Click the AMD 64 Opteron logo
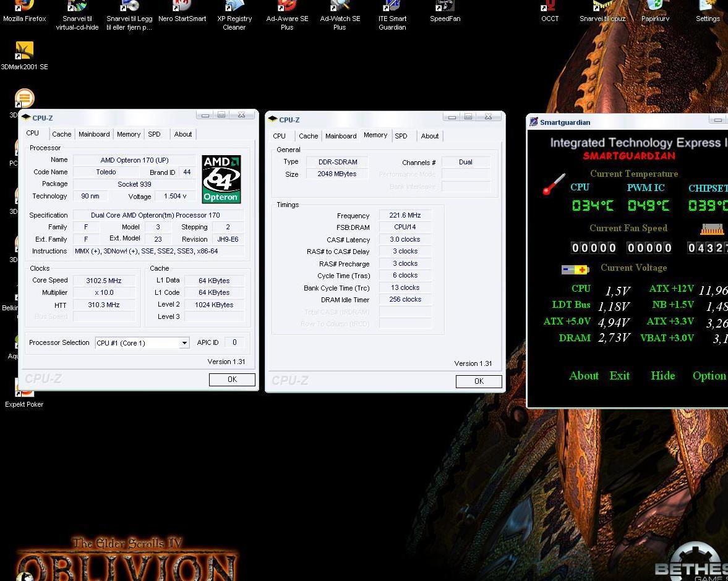 221,179
